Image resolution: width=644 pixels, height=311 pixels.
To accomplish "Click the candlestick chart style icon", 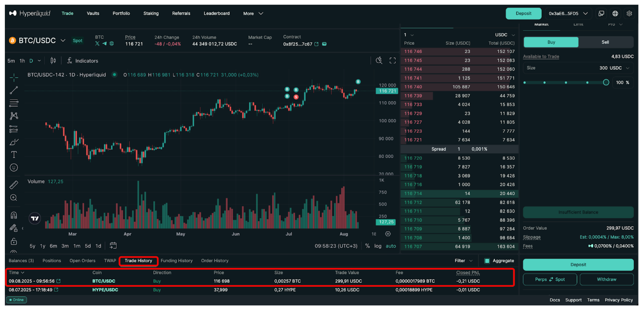I will (x=53, y=61).
